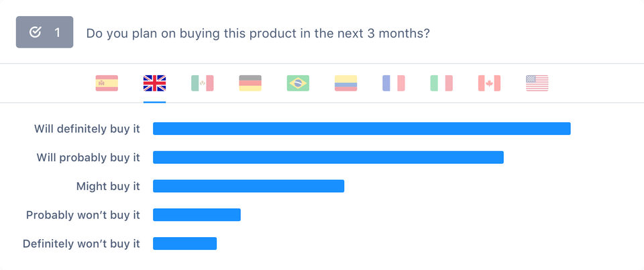Image resolution: width=644 pixels, height=270 pixels.
Task: Select the "Definitely won't buy it" bar
Action: (184, 244)
